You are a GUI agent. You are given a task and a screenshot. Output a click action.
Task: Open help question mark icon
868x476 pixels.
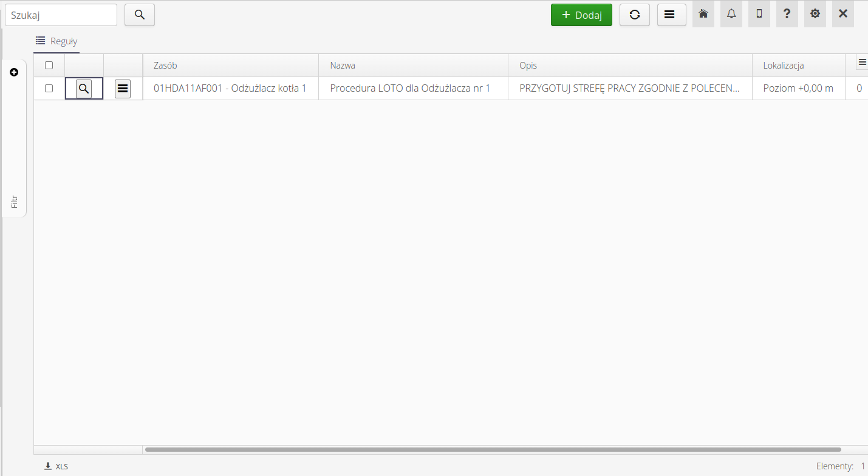[x=787, y=14]
